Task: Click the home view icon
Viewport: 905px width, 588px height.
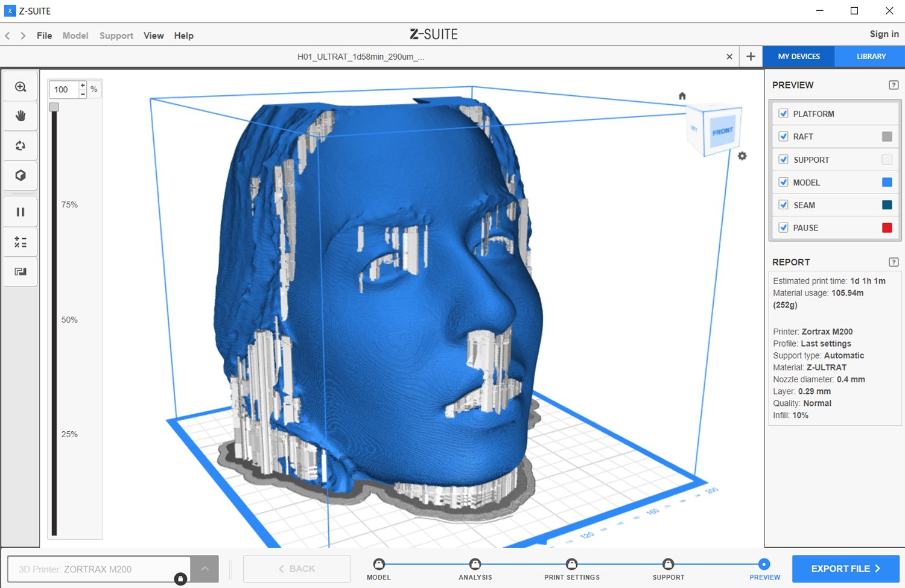Action: [682, 96]
